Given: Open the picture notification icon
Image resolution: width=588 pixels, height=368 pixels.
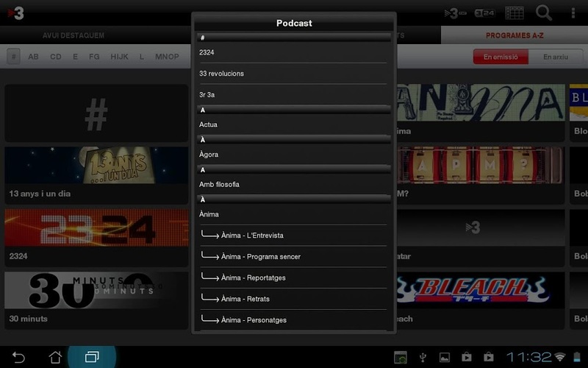Looking at the screenshot, I should click(445, 357).
